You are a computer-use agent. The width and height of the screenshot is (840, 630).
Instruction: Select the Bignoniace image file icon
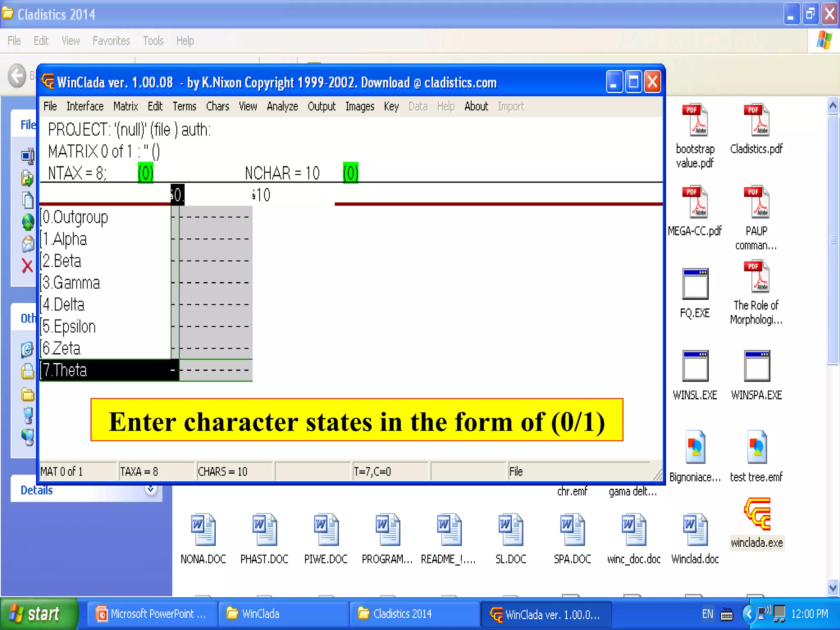point(695,447)
